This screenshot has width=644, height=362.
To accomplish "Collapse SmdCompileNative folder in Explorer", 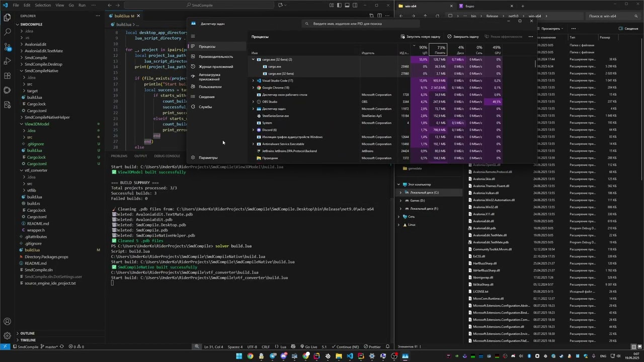I will pos(21,71).
